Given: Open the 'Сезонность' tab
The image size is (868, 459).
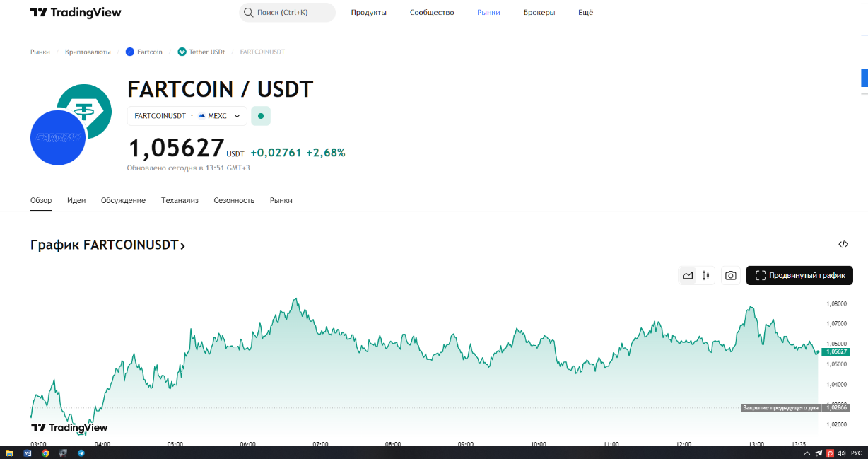Looking at the screenshot, I should tap(234, 200).
